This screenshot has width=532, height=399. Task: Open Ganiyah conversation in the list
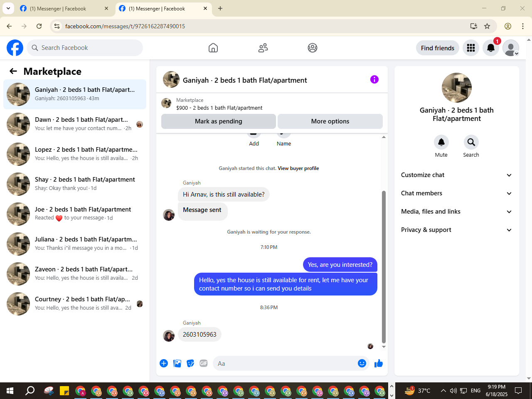click(x=75, y=94)
